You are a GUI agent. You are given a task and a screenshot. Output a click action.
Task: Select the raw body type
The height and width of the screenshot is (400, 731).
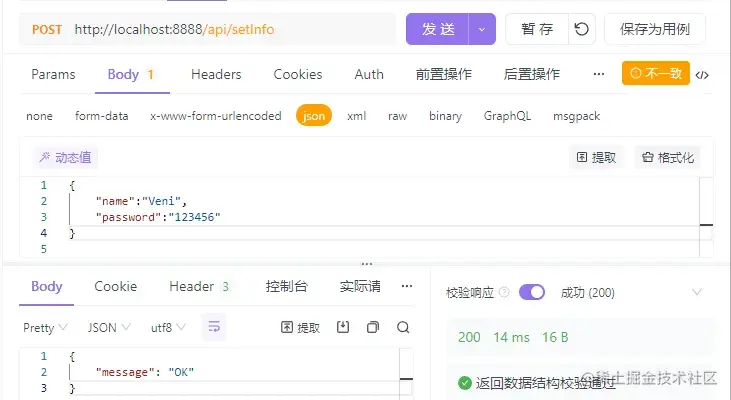coord(398,116)
